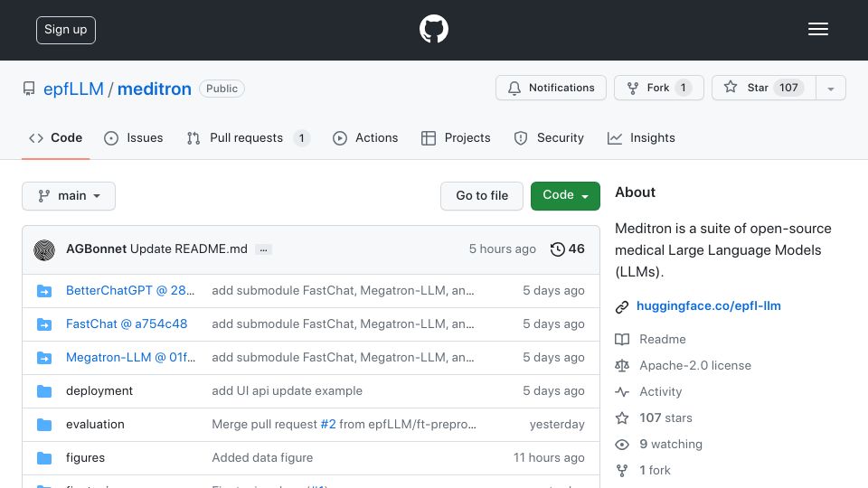Image resolution: width=868 pixels, height=488 pixels.
Task: Click the Fork count badge showing 1
Action: 684,88
